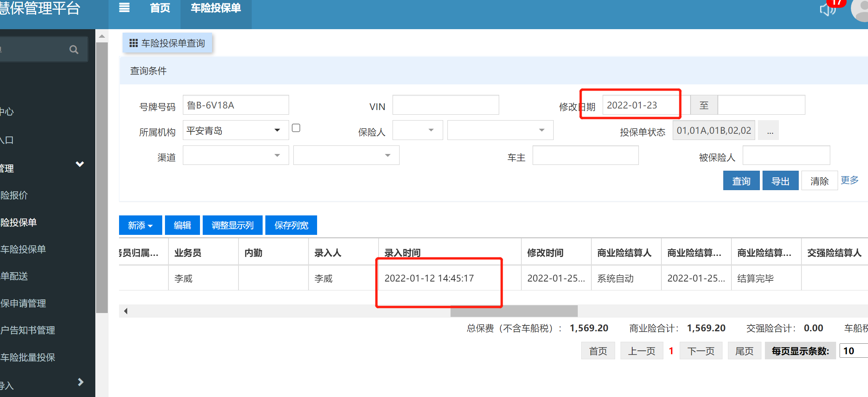Select the 车险投保单 top tab
Screen dimensions: 868x397
216,8
